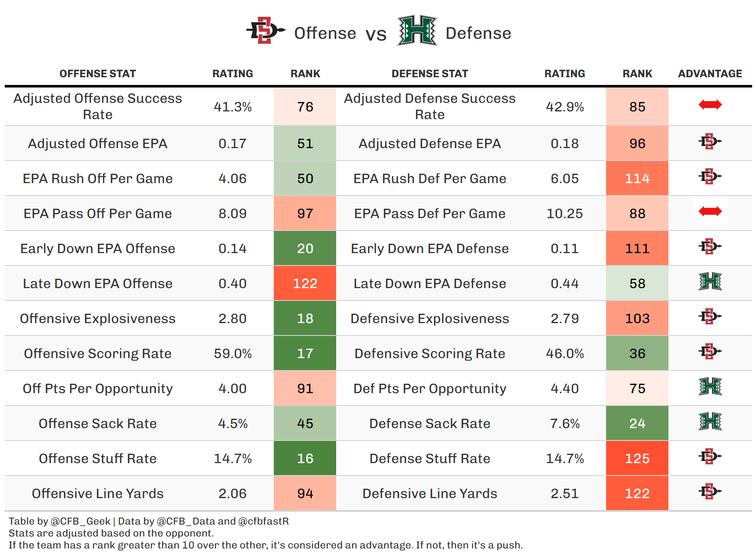Click the Hawaii advantage logo in Sack Rate row
This screenshot has height=560, width=756.
[710, 422]
